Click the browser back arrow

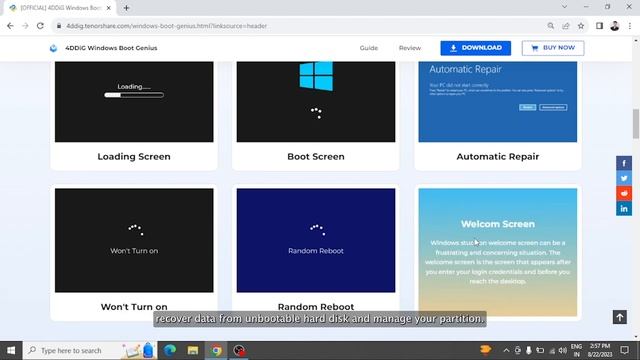[x=10, y=26]
